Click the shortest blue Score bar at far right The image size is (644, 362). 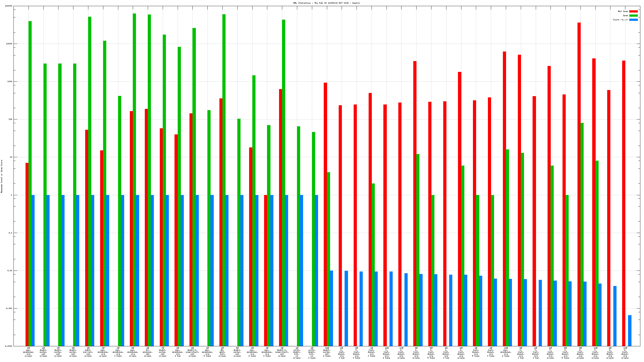coord(630,331)
